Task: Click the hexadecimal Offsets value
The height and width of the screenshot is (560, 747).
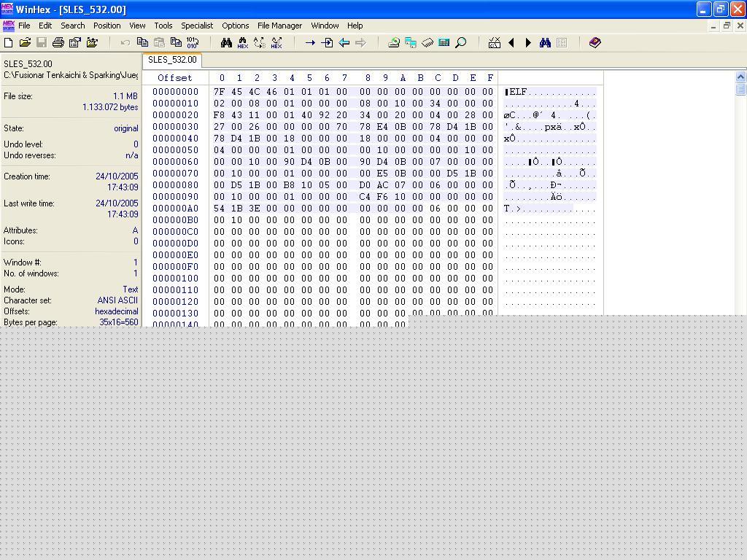Action: point(117,311)
